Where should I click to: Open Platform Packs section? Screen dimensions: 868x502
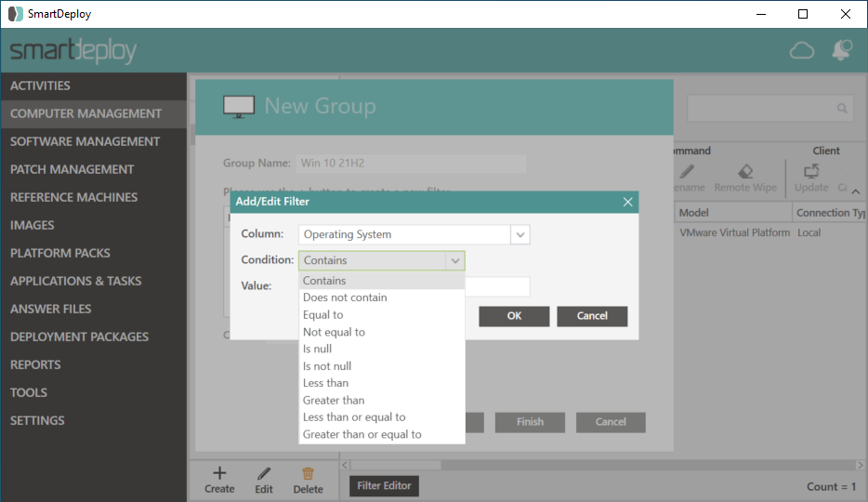click(x=94, y=254)
